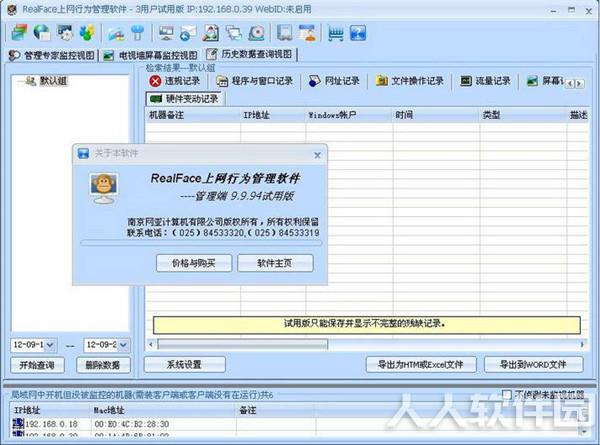Viewport: 600px width, 445px height.
Task: Switch to 管理专家监控视图 tab
Action: (x=52, y=55)
